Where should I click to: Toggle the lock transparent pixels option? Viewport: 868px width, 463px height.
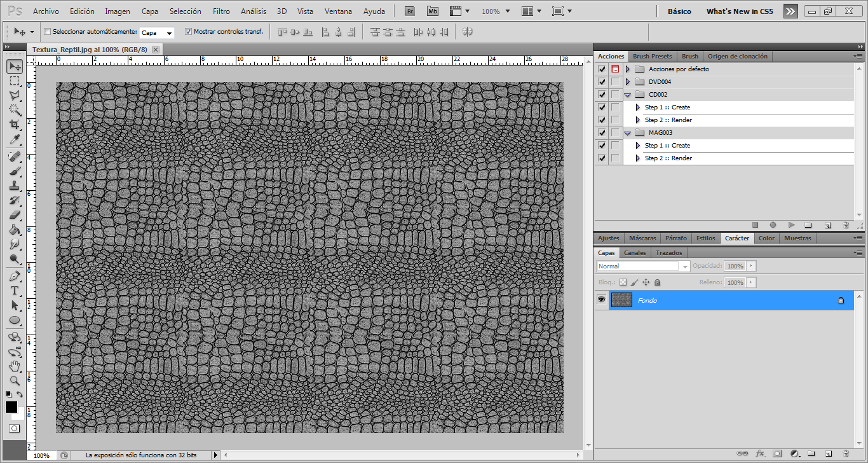click(623, 282)
